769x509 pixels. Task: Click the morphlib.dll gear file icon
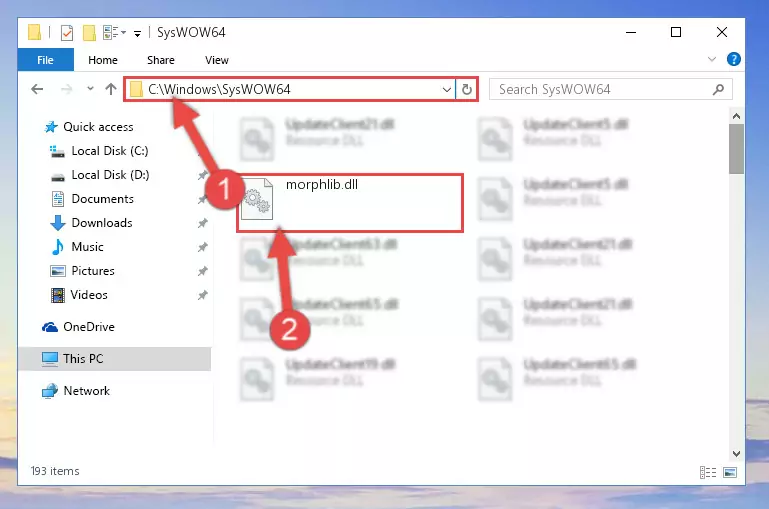click(x=256, y=199)
